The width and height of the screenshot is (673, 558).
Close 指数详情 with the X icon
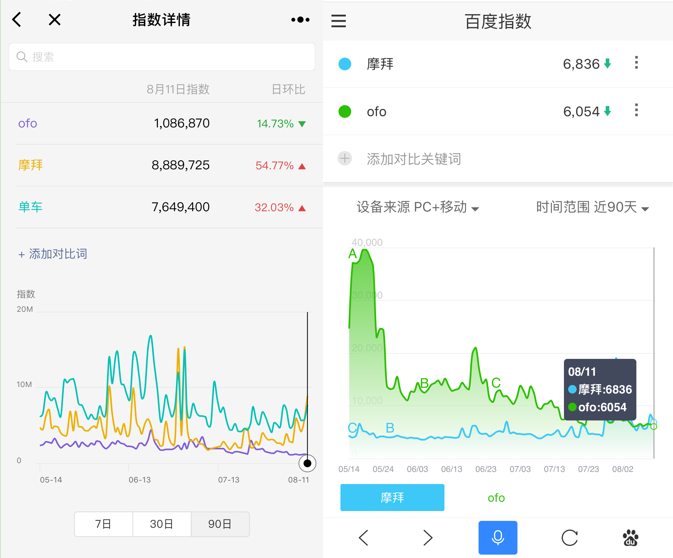[x=55, y=19]
